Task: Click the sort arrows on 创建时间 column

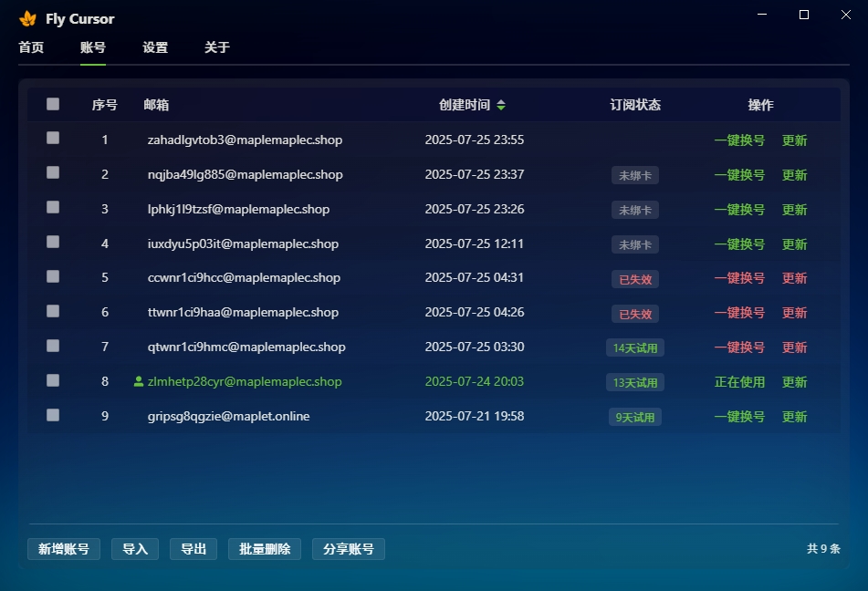Action: (x=500, y=104)
